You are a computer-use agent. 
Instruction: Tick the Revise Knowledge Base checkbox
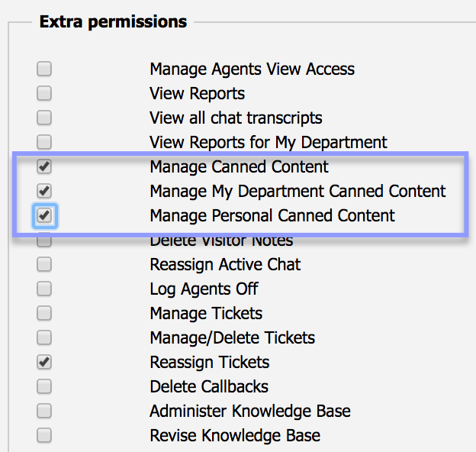pyautogui.click(x=44, y=435)
